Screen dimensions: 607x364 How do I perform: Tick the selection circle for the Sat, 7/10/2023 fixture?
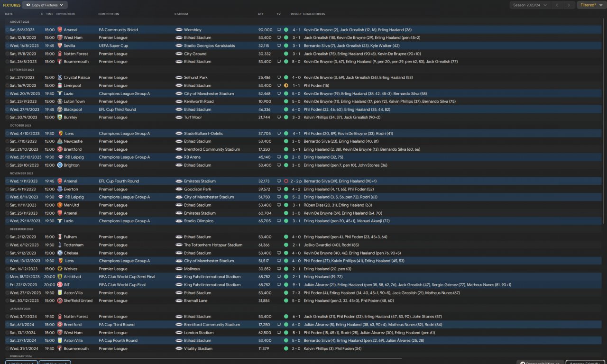(x=7, y=141)
